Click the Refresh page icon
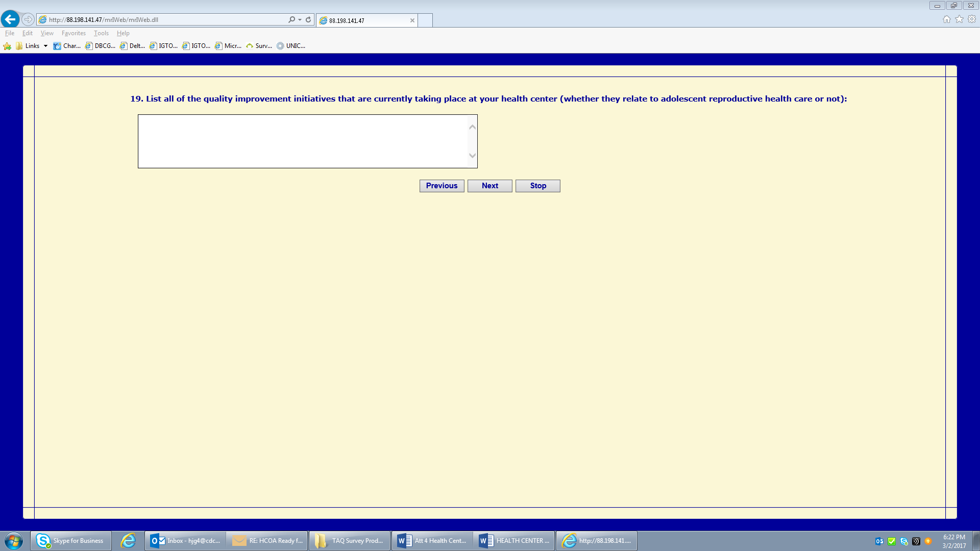The image size is (980, 551). pos(308,20)
